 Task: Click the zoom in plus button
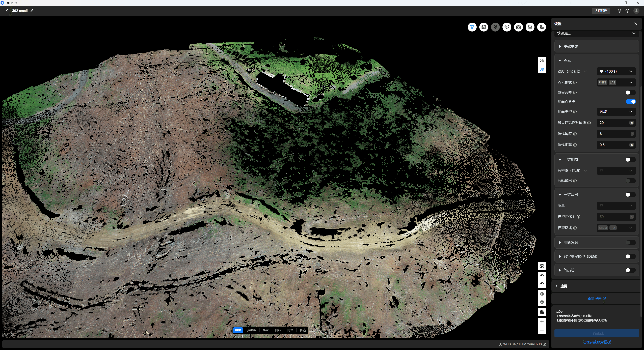[x=542, y=322]
